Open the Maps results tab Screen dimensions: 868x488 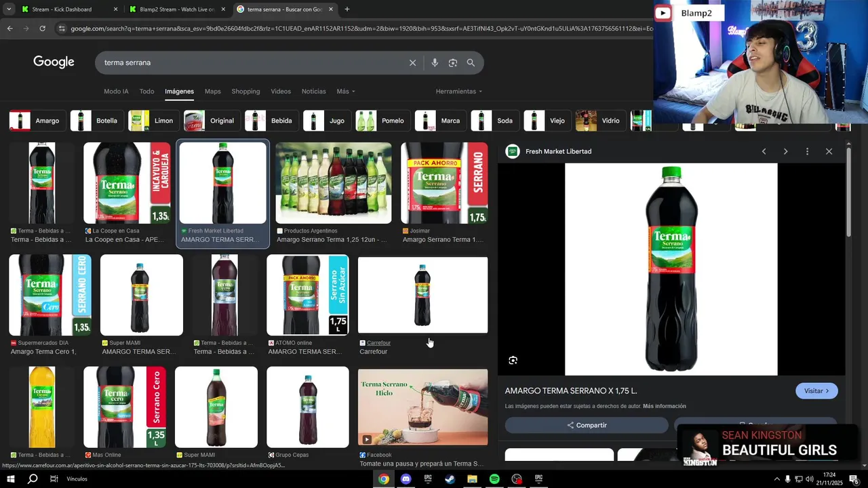pyautogui.click(x=213, y=91)
